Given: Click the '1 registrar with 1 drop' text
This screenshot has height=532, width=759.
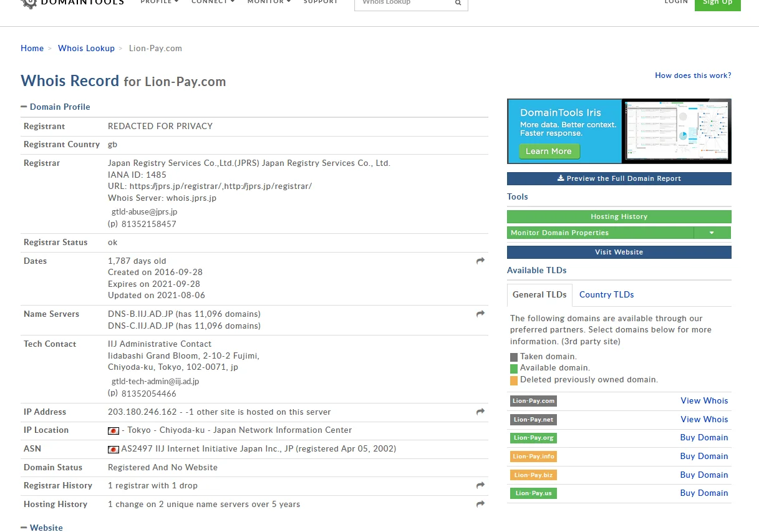Looking at the screenshot, I should [x=153, y=486].
